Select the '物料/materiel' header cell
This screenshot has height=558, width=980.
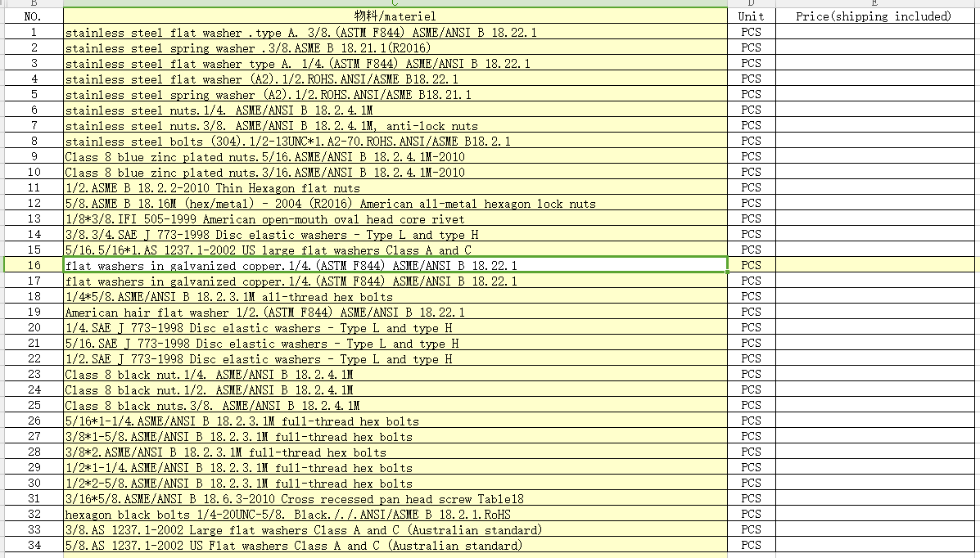pos(395,16)
